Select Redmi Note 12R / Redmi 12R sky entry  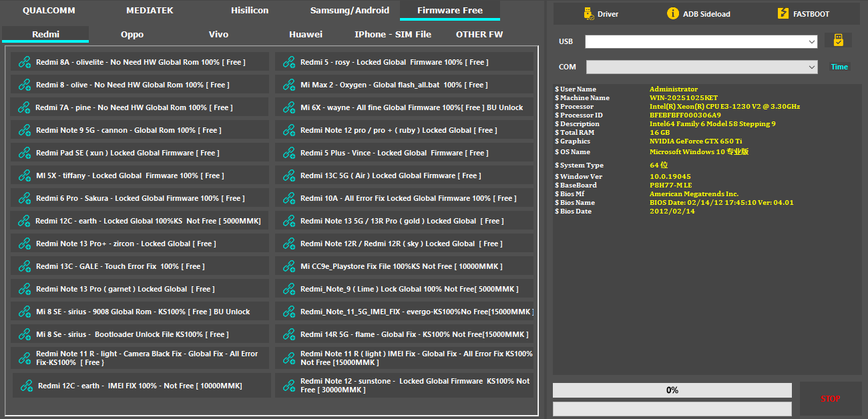coord(404,244)
